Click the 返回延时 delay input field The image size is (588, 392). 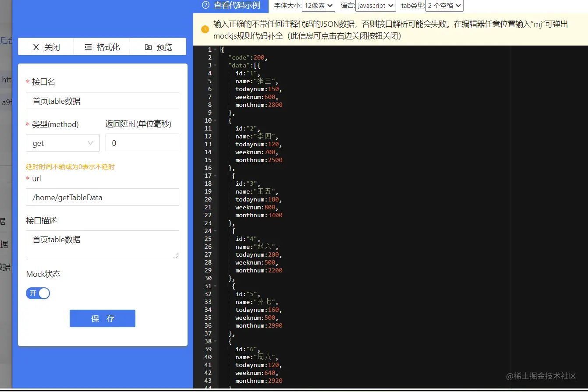coord(142,143)
